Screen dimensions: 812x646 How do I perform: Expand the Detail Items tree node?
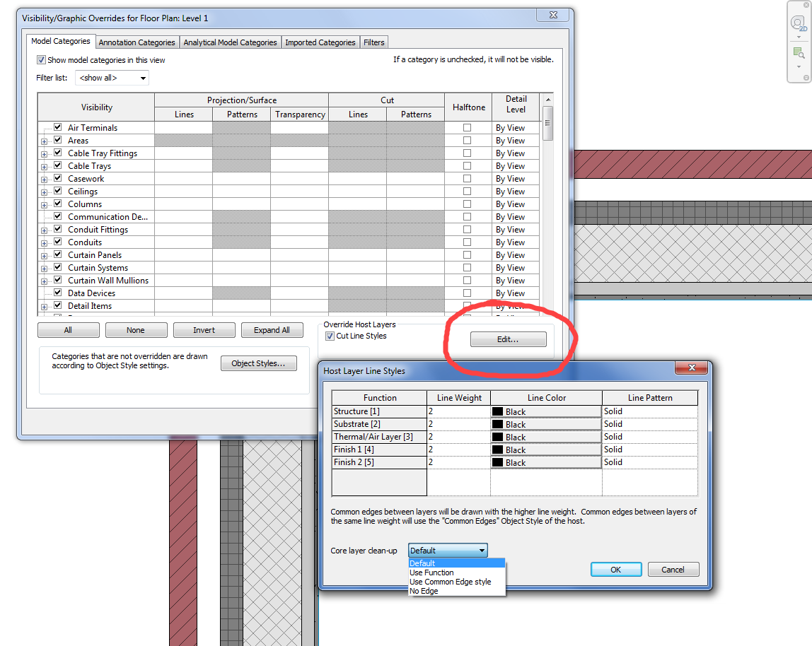(44, 307)
